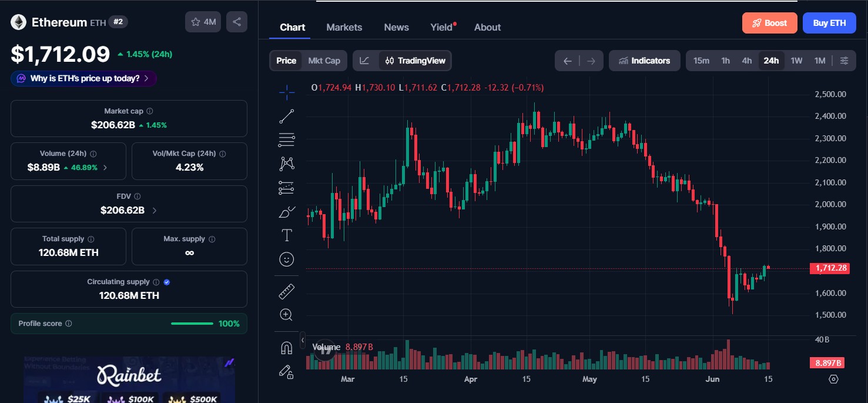Click Total supply info icon
The image size is (868, 403).
(91, 239)
